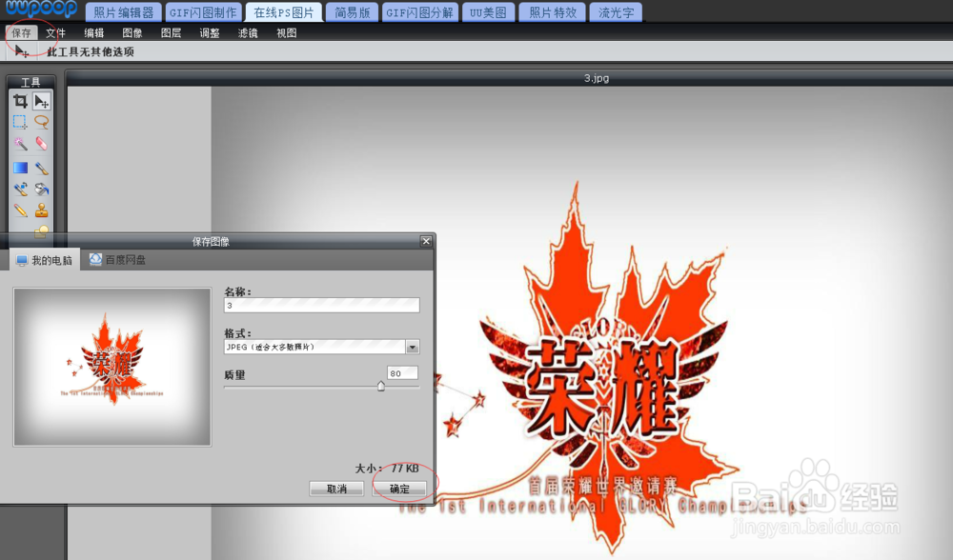Click the 工具 panel header
Screen dimensions: 953x560
30,82
